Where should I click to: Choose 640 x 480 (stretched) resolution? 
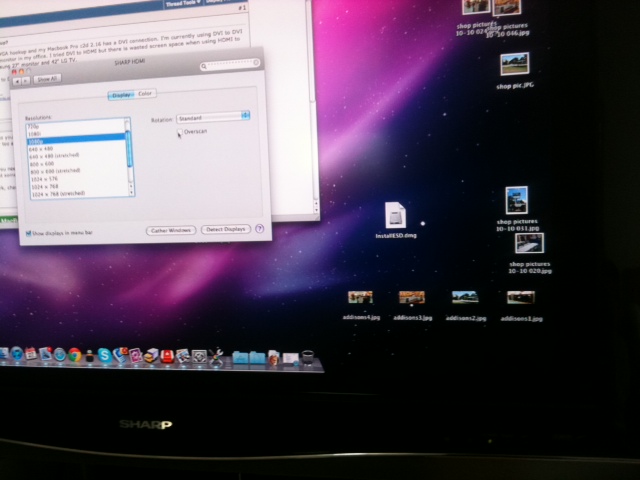click(78, 156)
